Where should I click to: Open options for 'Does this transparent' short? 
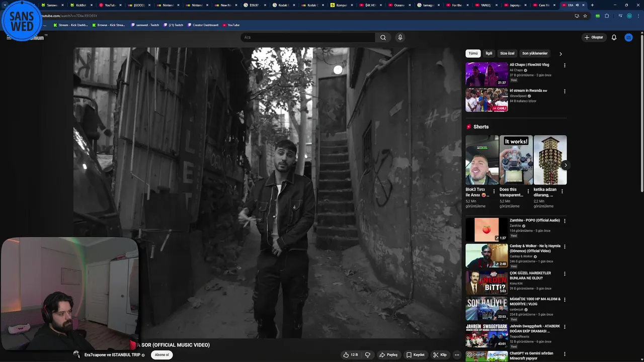click(528, 191)
